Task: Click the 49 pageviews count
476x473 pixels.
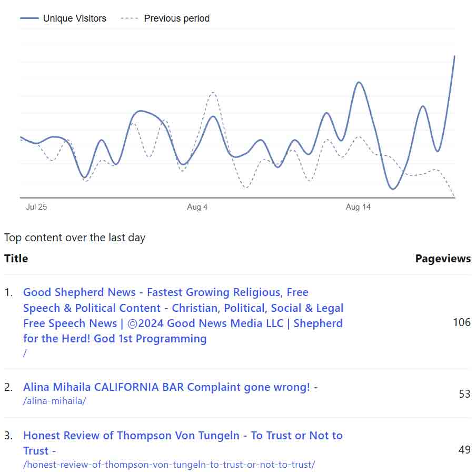Action: (464, 450)
